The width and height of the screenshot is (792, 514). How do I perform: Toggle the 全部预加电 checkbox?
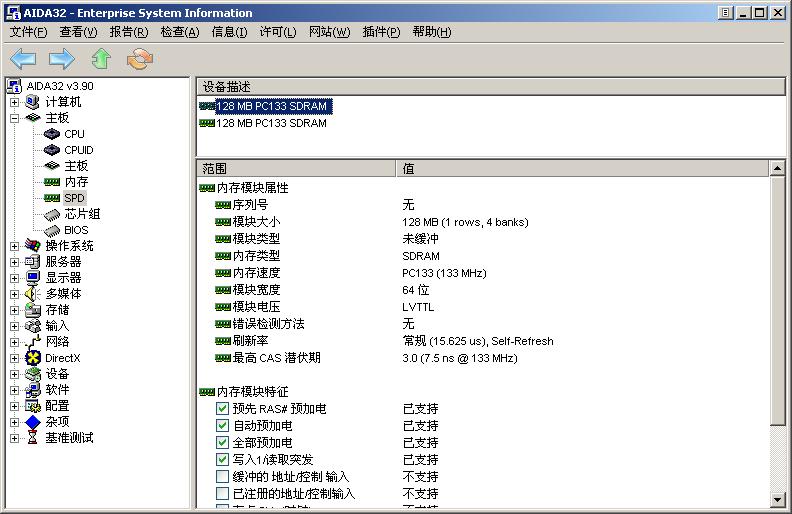tap(222, 442)
